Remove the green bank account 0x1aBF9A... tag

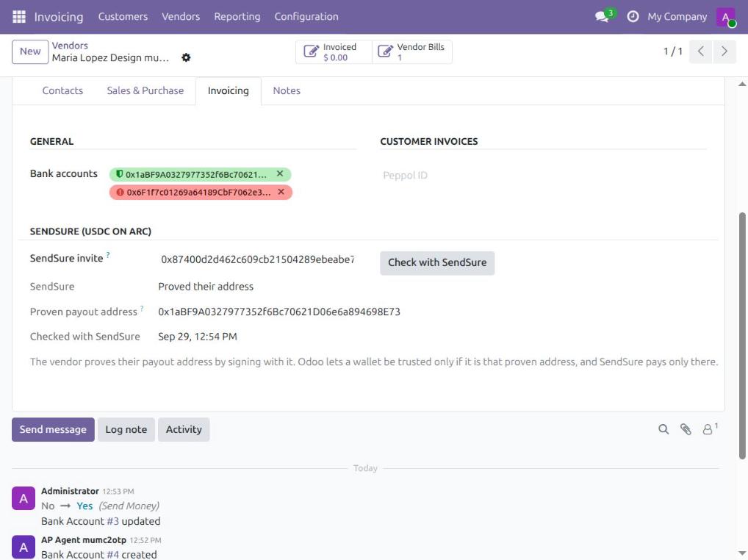pos(280,173)
